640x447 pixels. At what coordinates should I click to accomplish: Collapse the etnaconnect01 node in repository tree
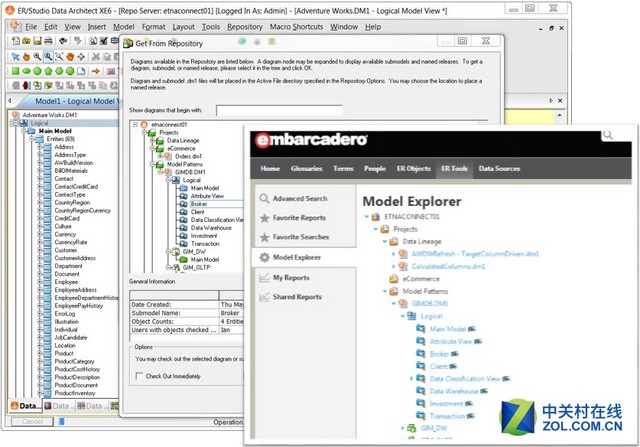(x=136, y=125)
